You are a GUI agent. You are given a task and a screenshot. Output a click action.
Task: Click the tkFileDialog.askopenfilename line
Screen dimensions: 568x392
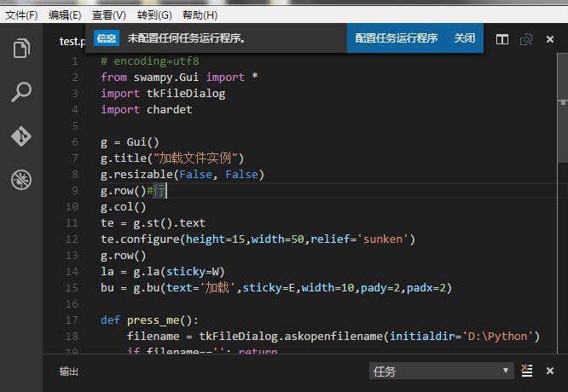(x=333, y=337)
